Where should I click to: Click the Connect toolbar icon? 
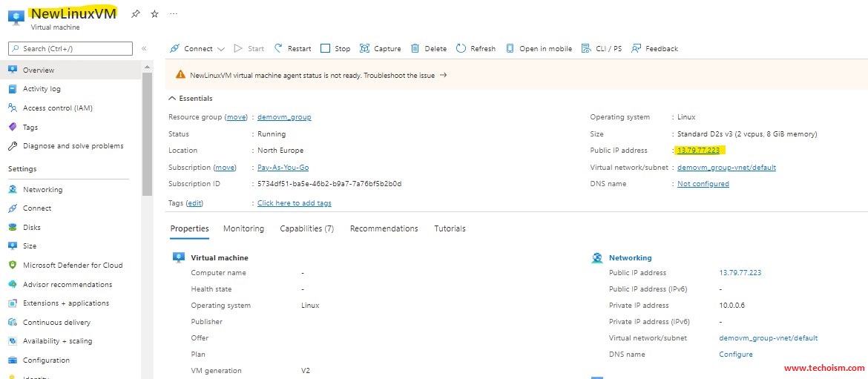174,49
